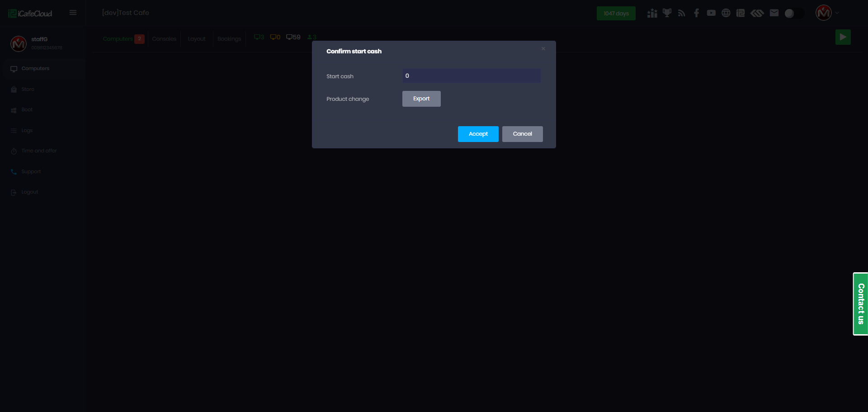This screenshot has height=412, width=868.
Task: Open the YouTube icon link
Action: [x=711, y=13]
